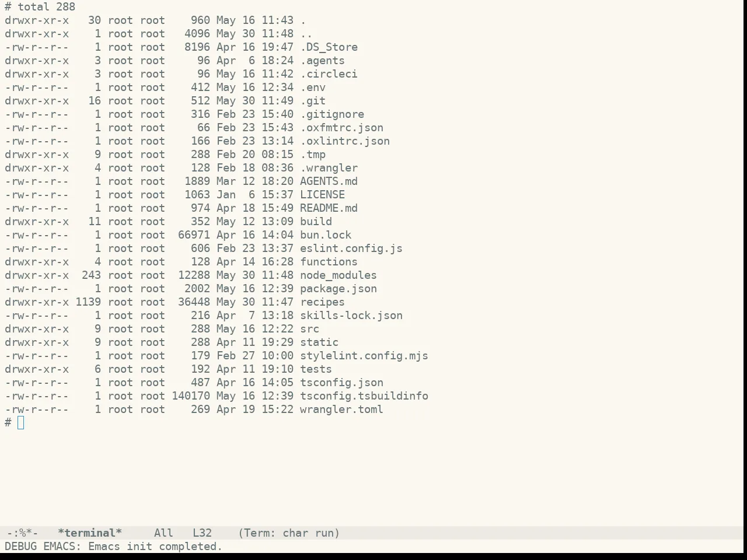Select the LICENSE file name

click(323, 195)
